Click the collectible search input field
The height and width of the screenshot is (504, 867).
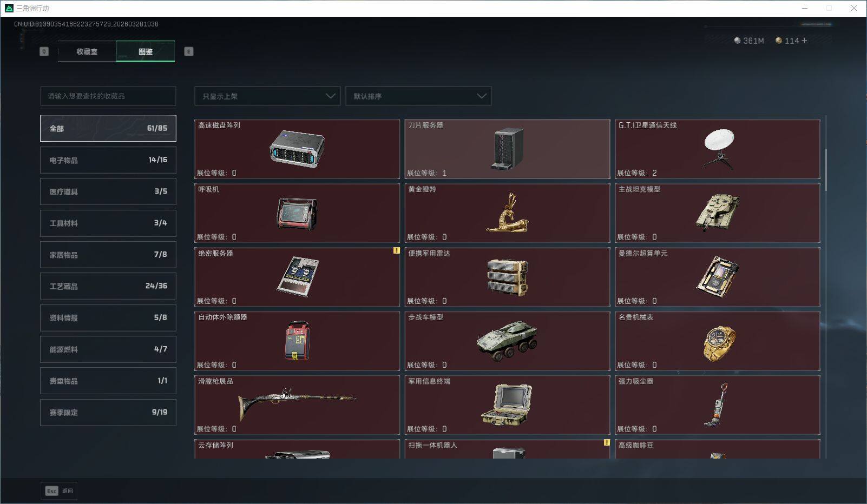108,96
